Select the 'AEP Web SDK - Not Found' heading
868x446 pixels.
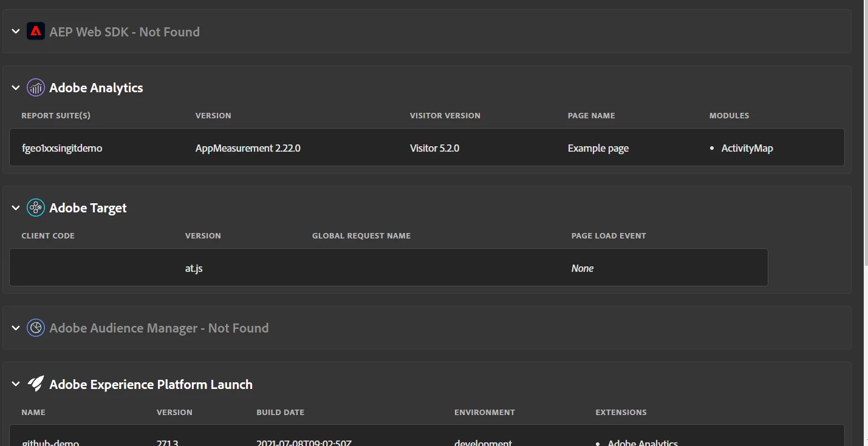[125, 32]
